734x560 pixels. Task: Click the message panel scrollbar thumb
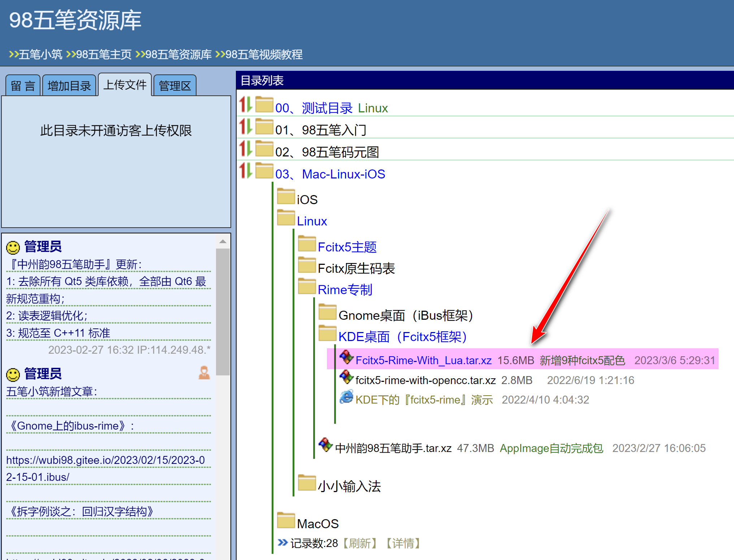(x=223, y=312)
